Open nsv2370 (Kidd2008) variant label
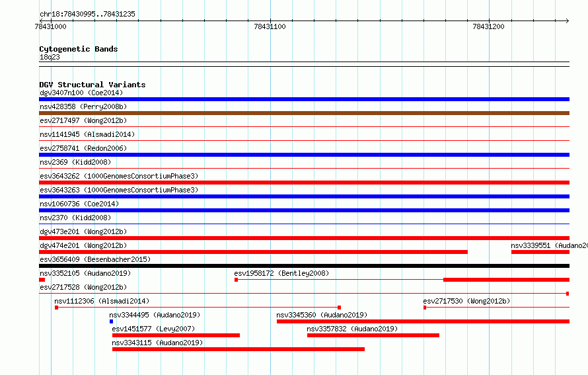 coord(75,218)
